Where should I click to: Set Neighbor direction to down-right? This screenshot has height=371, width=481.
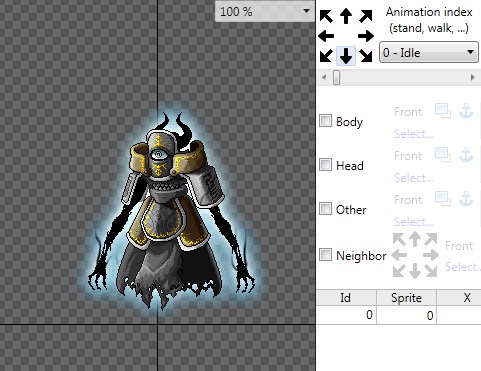431,271
